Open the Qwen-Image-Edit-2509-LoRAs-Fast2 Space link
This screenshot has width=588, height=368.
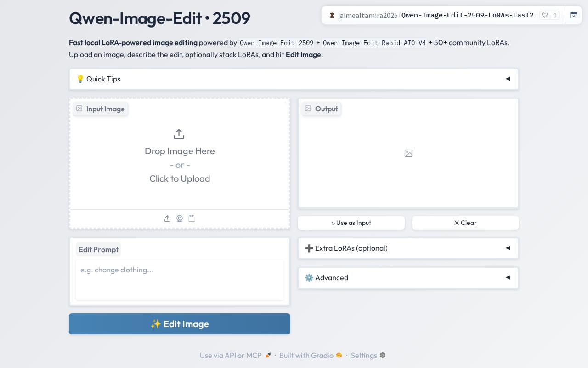[468, 15]
